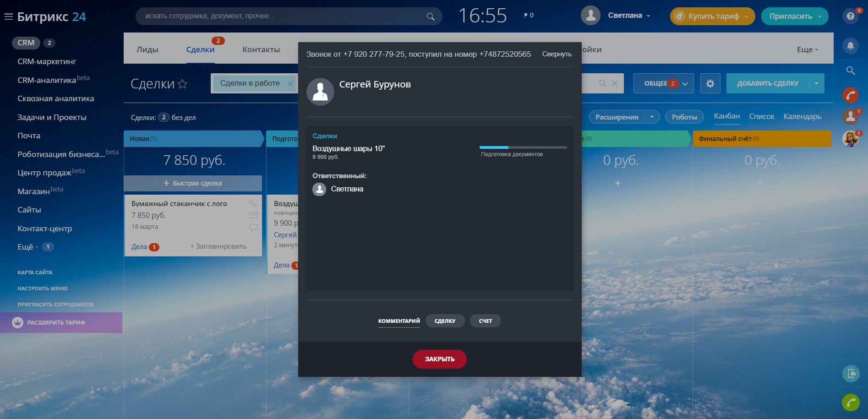The width and height of the screenshot is (868, 419).
Task: Click the phone icon on Бумажный стаканчик card
Action: coord(253,203)
